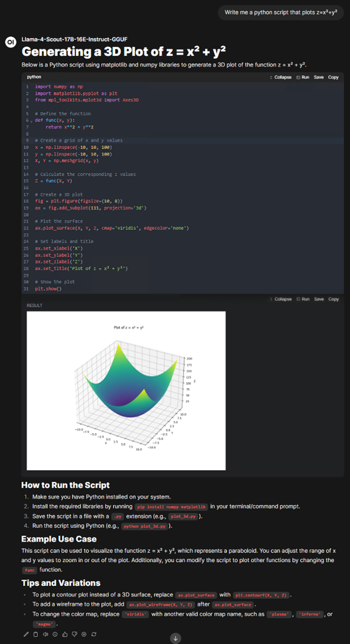
Task: Read the response aloud with the speaker icon
Action: pyautogui.click(x=45, y=634)
